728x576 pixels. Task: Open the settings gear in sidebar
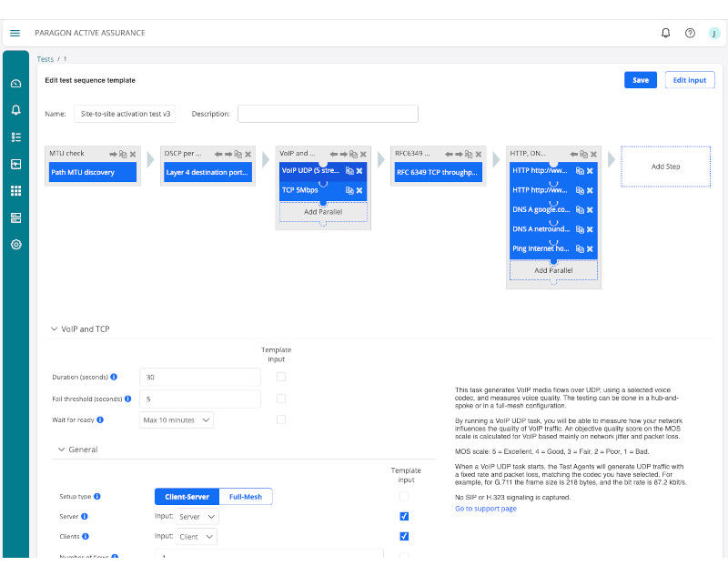coord(15,245)
